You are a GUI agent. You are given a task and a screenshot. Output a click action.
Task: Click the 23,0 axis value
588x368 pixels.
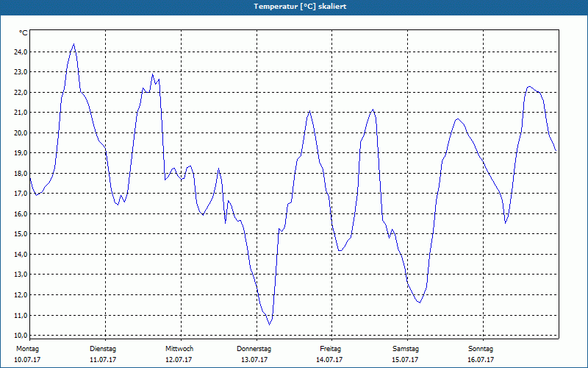tap(21, 72)
